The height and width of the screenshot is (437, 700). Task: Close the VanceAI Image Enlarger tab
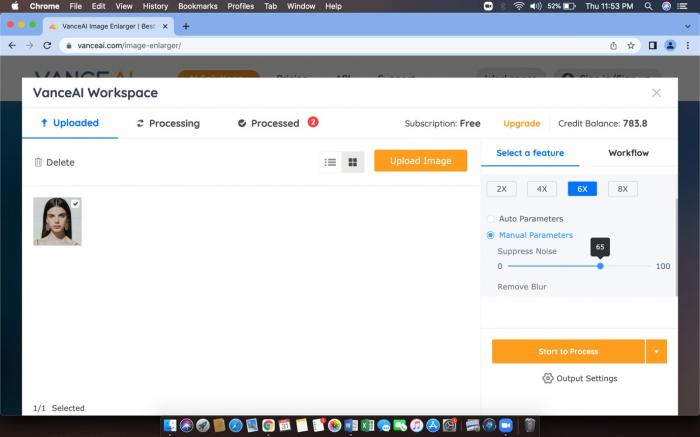point(165,26)
